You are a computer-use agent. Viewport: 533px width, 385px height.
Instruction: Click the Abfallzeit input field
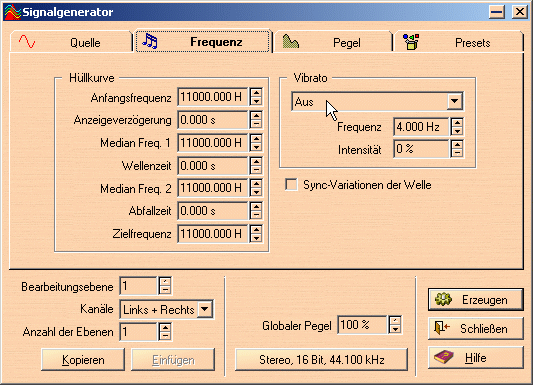point(212,211)
